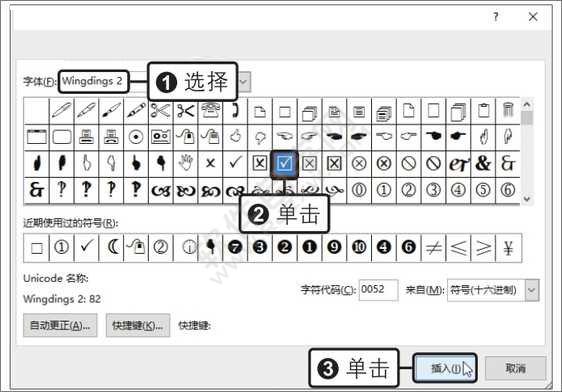This screenshot has width=562, height=392.
Task: Click the 插入 Insert button
Action: pos(445,368)
